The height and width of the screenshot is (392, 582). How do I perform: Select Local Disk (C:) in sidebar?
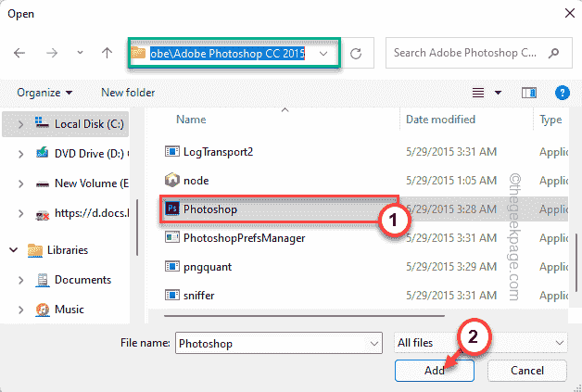(x=66, y=124)
